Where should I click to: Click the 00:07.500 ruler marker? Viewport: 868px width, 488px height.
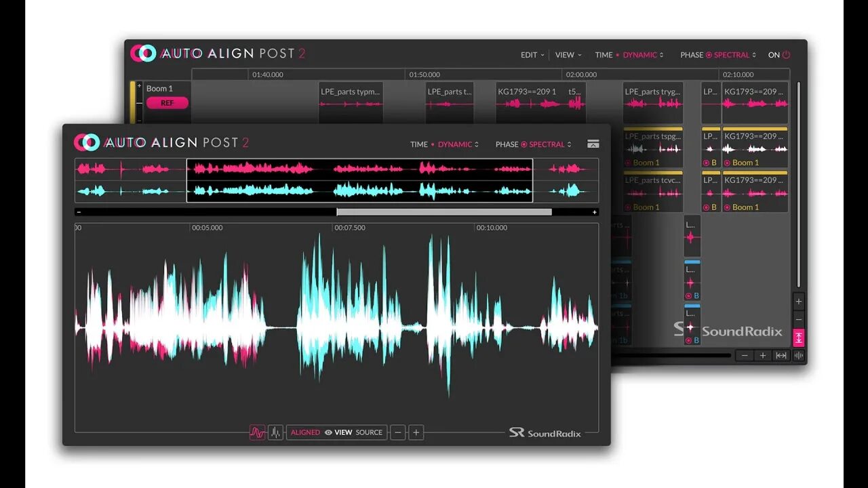(349, 228)
